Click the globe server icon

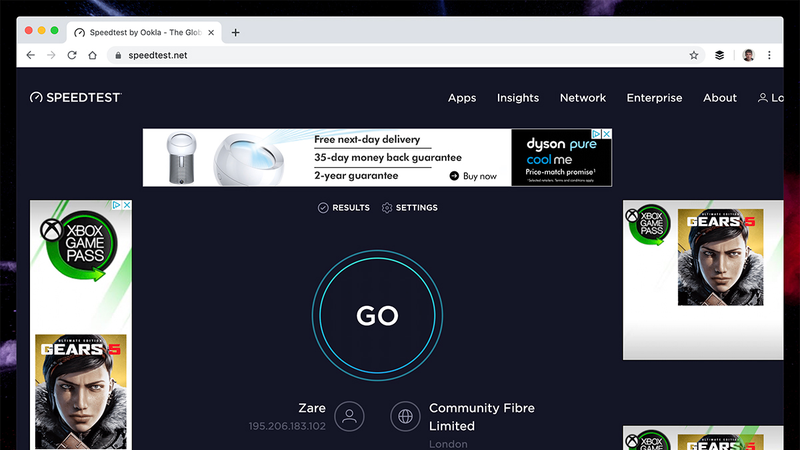406,416
